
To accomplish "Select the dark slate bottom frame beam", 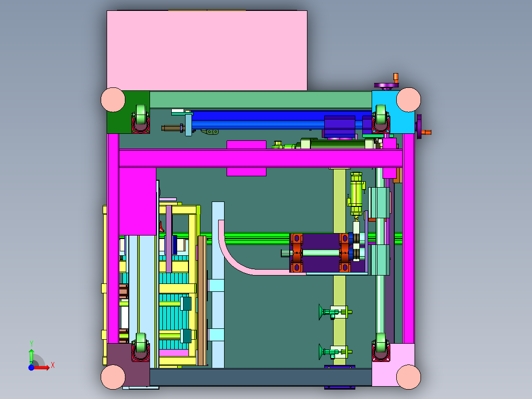I will pos(261,377).
